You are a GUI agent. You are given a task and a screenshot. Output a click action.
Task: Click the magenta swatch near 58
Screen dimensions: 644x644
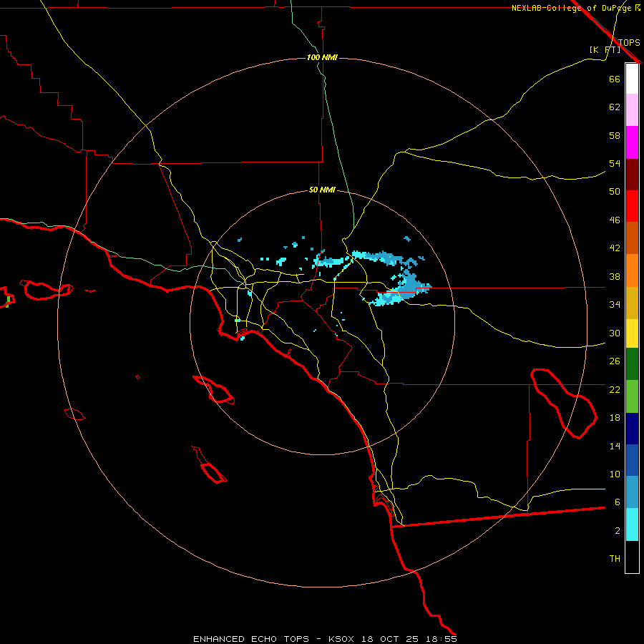click(632, 142)
